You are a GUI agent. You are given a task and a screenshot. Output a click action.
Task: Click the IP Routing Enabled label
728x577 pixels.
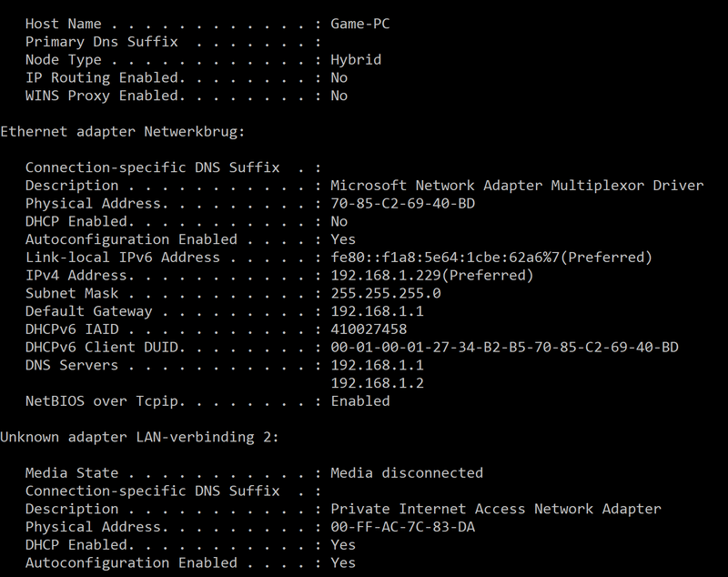(x=105, y=78)
